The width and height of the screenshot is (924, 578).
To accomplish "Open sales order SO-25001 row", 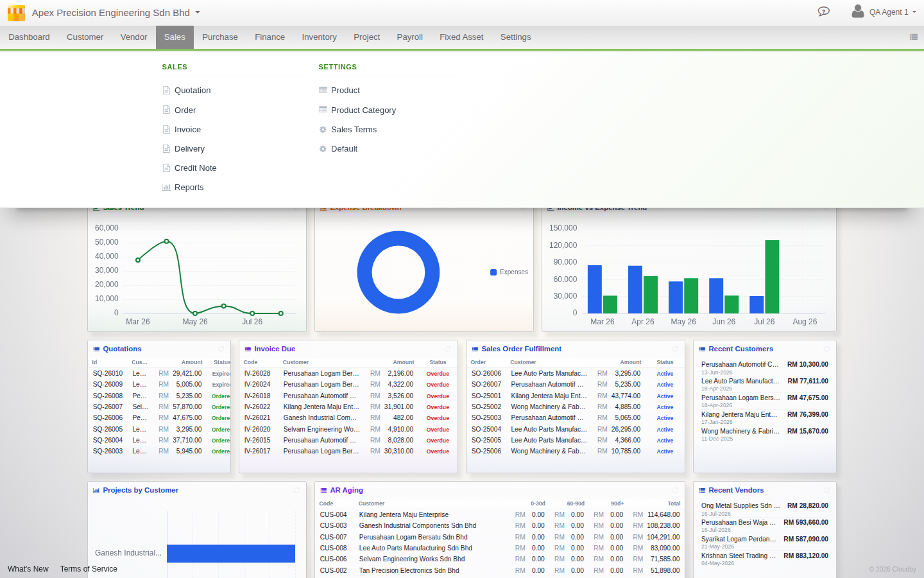I will [x=575, y=396].
